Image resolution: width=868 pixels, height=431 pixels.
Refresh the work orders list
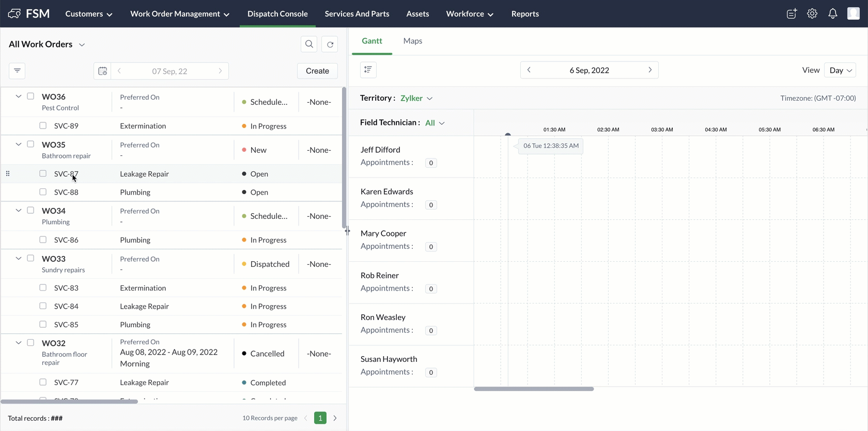(330, 44)
